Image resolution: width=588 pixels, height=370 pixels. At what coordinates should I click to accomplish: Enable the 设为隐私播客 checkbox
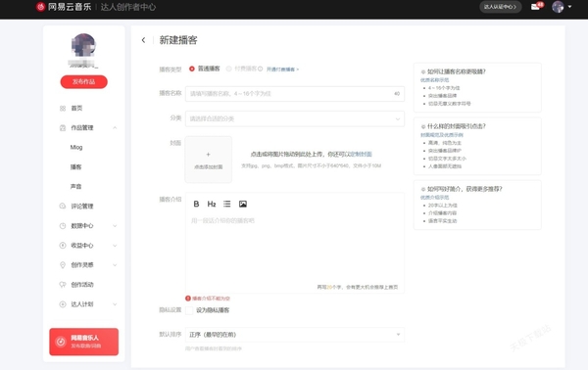189,310
